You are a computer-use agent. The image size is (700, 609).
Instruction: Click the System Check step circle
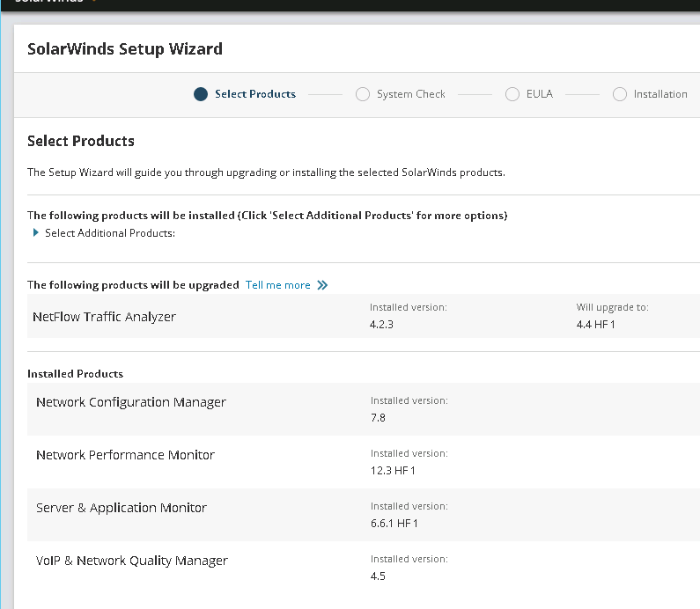point(363,94)
